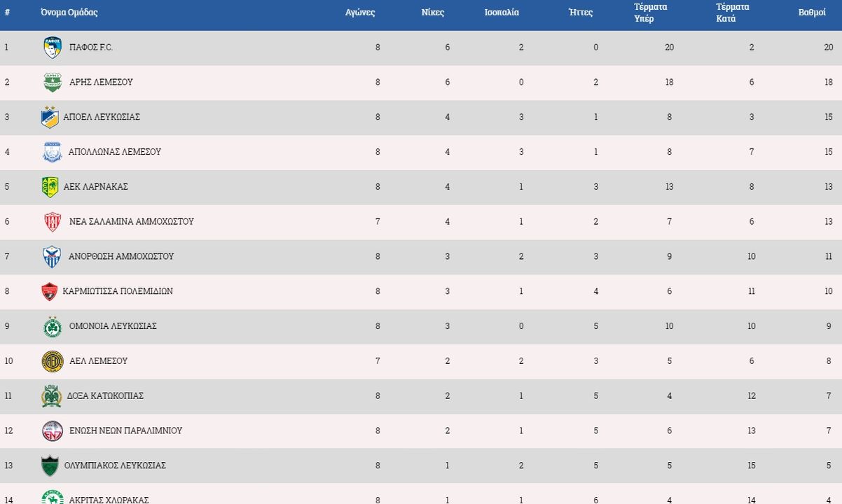
Task: Click the ΚΑΡΜΙΩΤΙΣΣΑ ΠΟΛΕΜΙΔΙΩΝ team crest
Action: click(x=49, y=291)
